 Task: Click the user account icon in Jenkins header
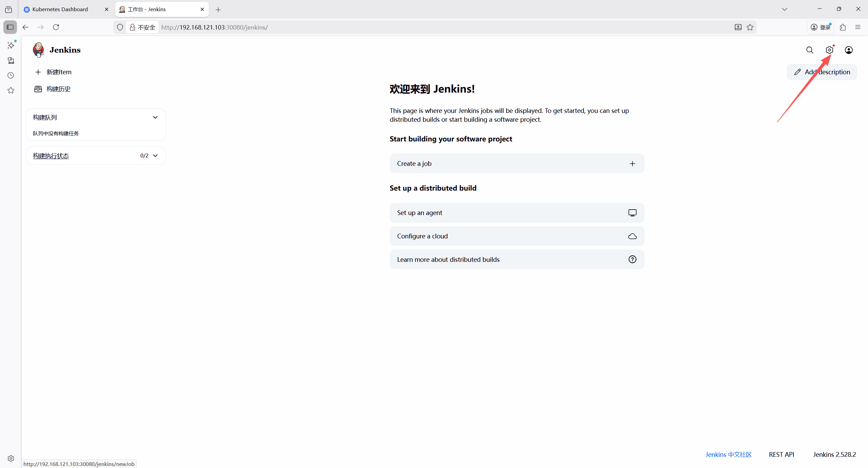849,50
